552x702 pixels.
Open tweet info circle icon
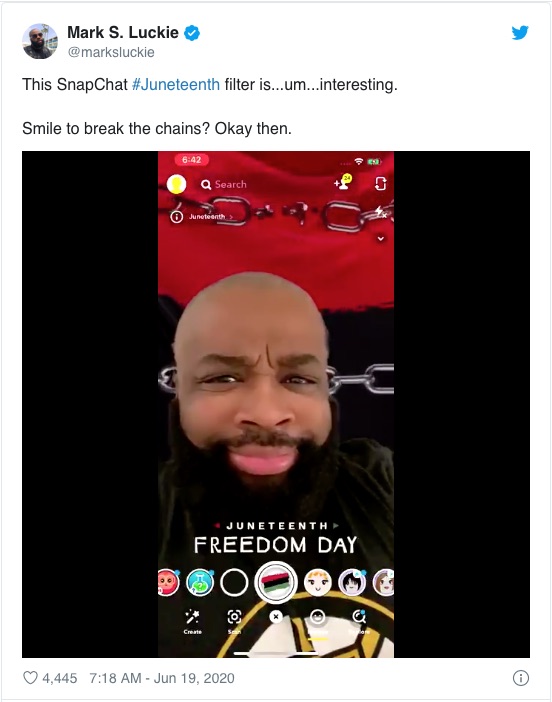(x=521, y=678)
